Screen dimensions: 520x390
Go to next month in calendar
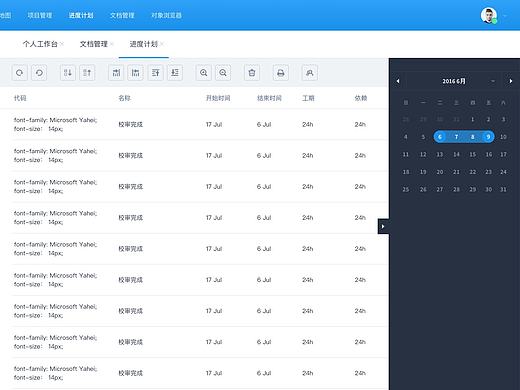point(511,81)
